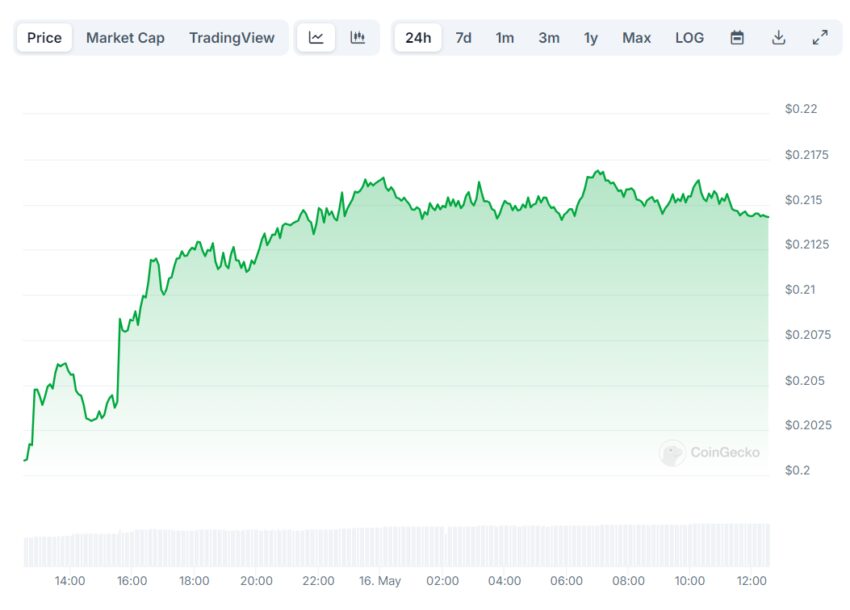Click the 16. May timeline label
850x610 pixels.
(x=380, y=581)
